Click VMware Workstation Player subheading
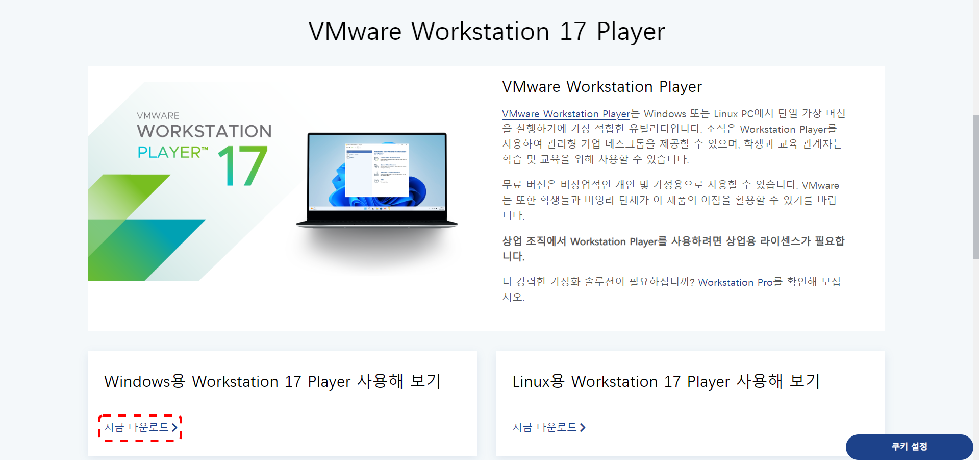 click(602, 87)
